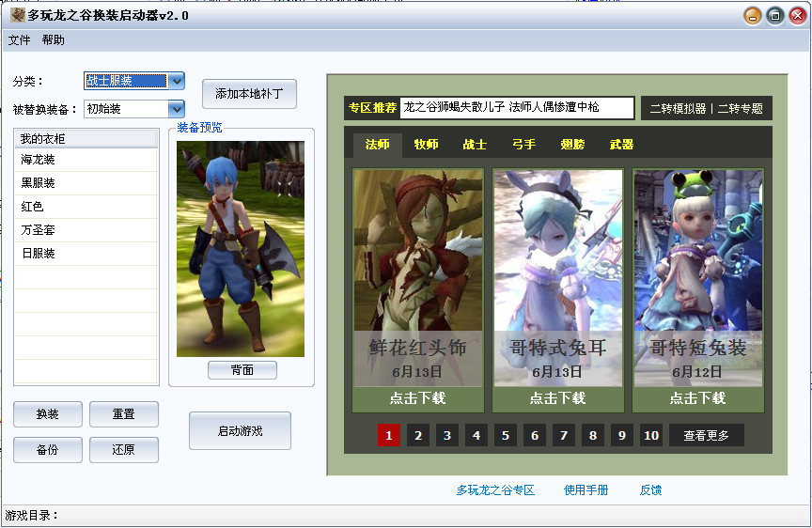The image size is (812, 528).
Task: Switch to the 弓手 tab
Action: pyautogui.click(x=523, y=145)
